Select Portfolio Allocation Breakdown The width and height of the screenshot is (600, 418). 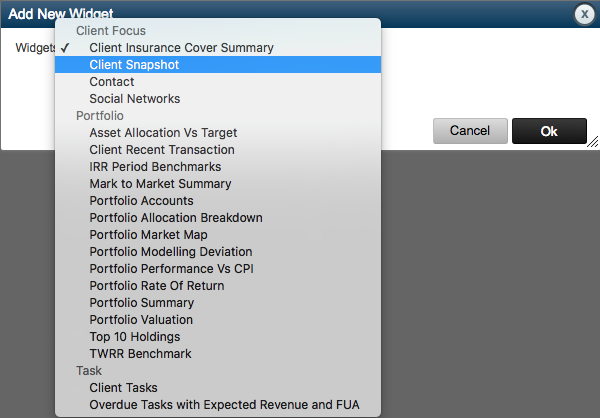pyautogui.click(x=176, y=218)
